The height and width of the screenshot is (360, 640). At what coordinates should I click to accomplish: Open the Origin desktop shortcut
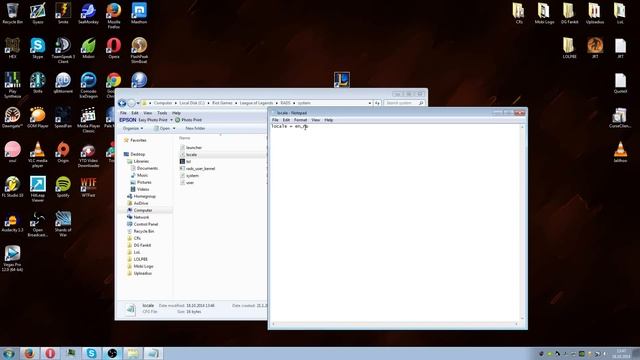coord(63,152)
